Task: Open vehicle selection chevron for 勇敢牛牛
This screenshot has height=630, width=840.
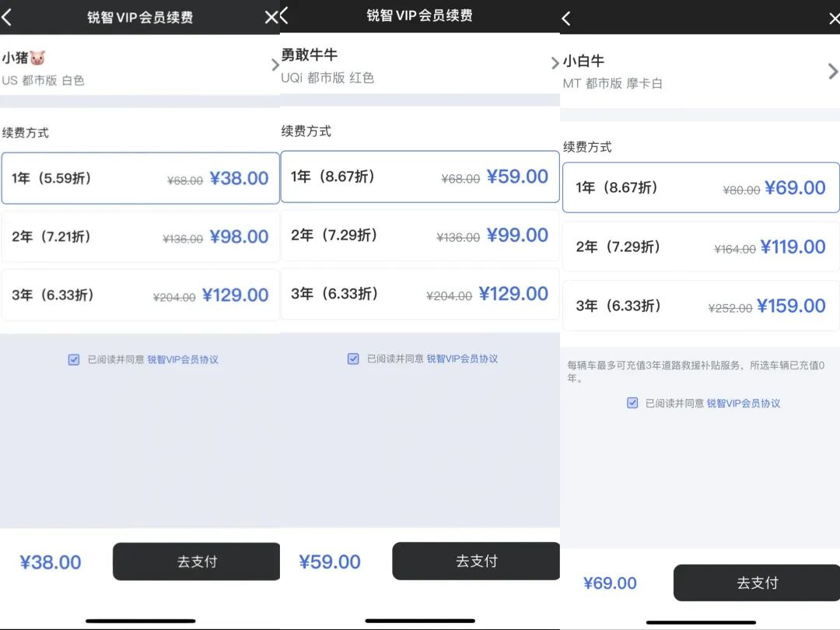Action: tap(555, 63)
